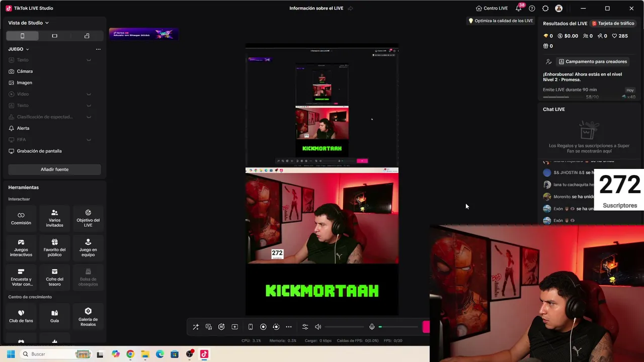Show the hidden FIFA source

pos(89,140)
